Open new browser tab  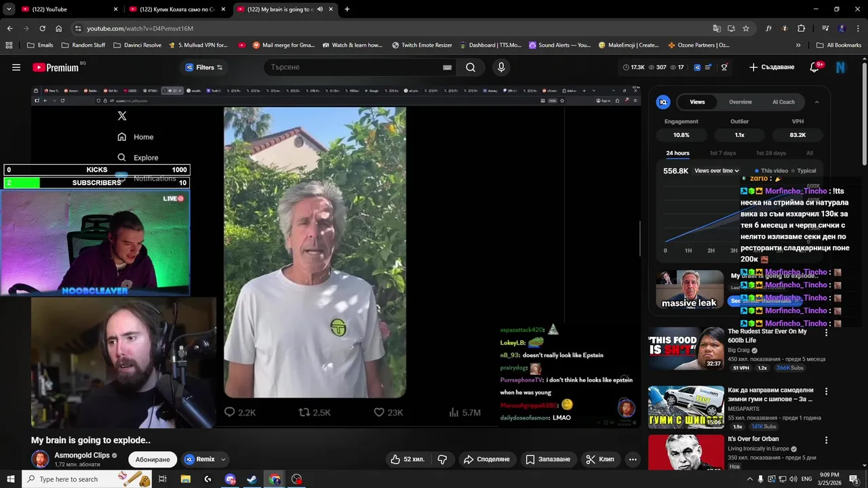click(347, 9)
